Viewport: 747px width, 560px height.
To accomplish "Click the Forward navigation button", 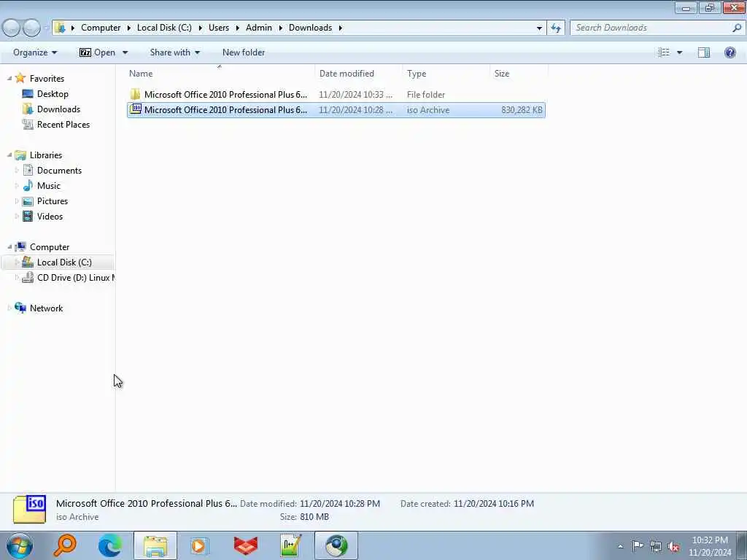I will [31, 28].
